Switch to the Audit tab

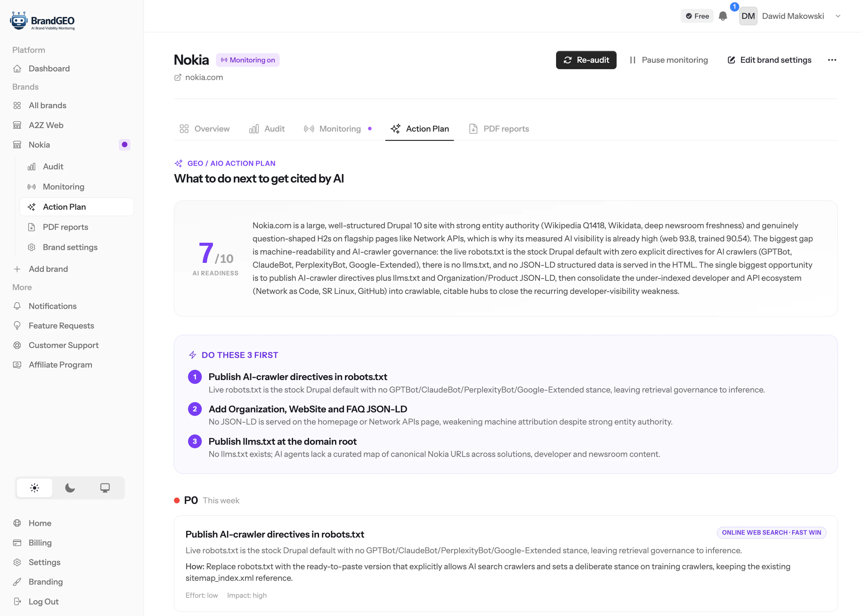[x=267, y=129]
